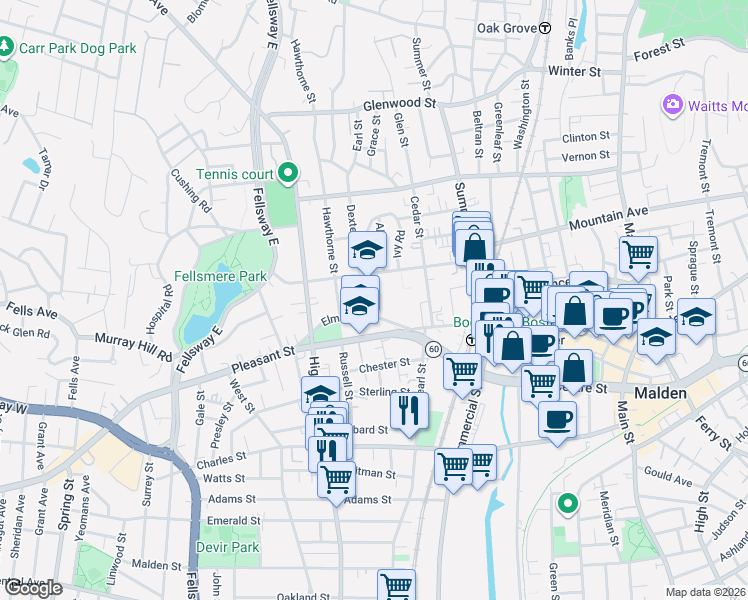Click the Clinton St label
The image size is (748, 600).
click(586, 137)
